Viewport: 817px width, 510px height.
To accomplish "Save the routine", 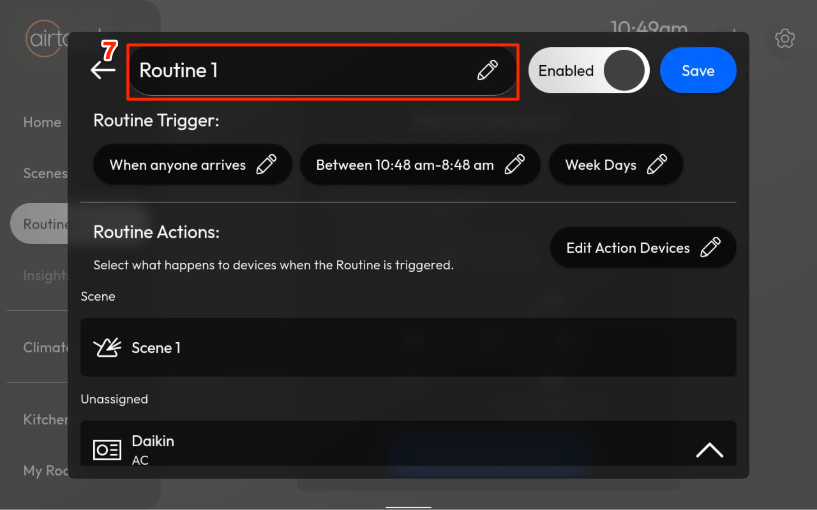I will tap(698, 71).
